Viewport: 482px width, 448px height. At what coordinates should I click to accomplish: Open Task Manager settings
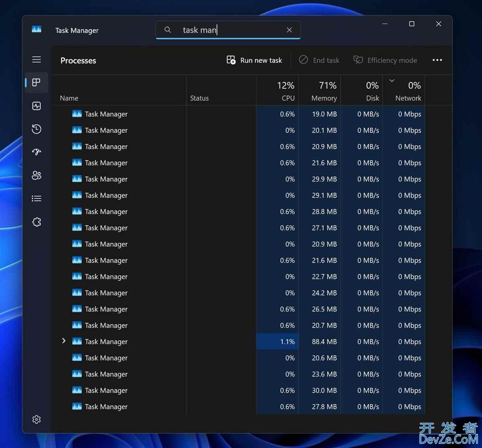click(x=36, y=419)
